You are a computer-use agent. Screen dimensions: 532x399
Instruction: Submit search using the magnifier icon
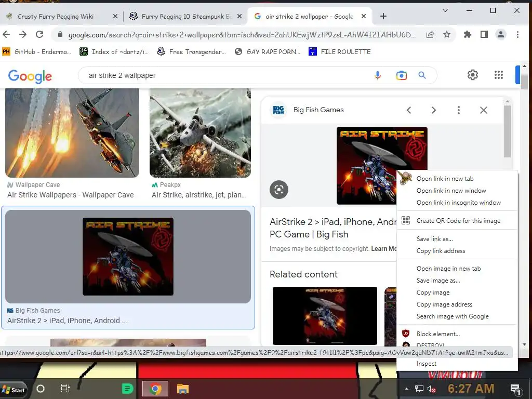point(422,75)
